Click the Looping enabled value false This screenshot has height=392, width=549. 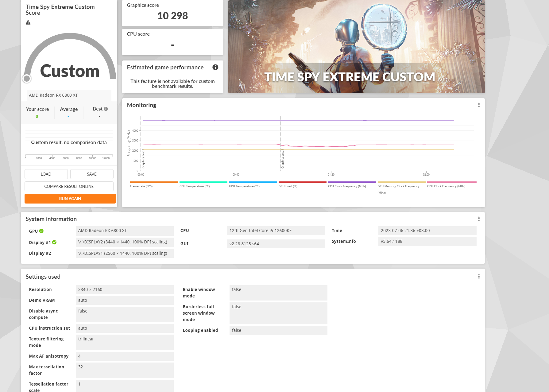click(x=278, y=330)
